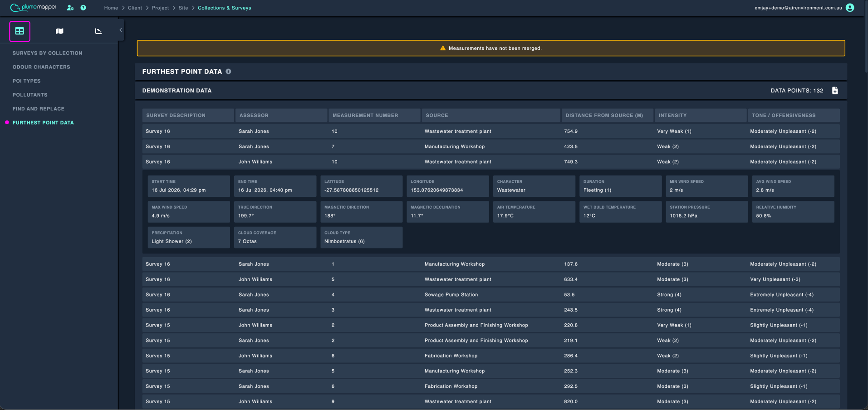
Task: Collapse the expanded John Williams 749.3 row
Action: click(491, 162)
